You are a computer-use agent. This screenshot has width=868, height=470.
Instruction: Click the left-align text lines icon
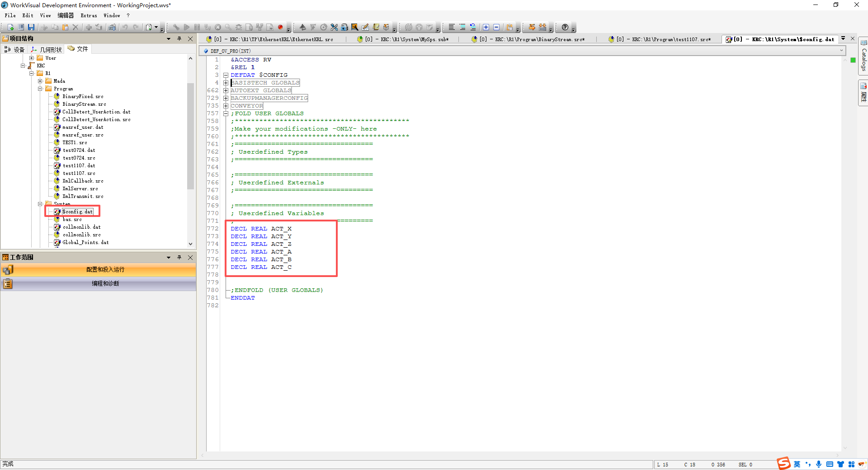(x=451, y=28)
